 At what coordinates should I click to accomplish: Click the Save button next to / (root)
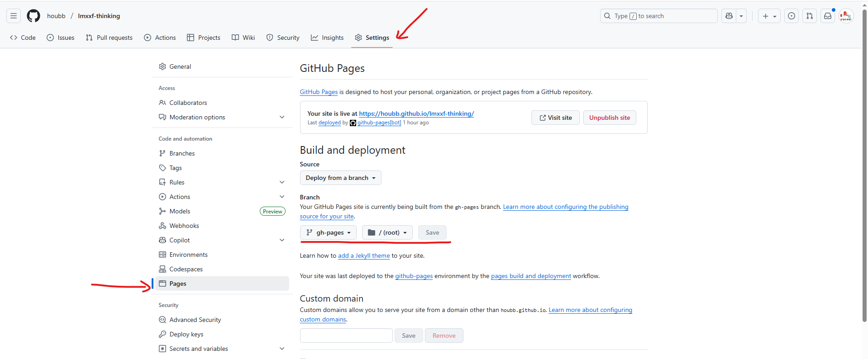pyautogui.click(x=432, y=232)
